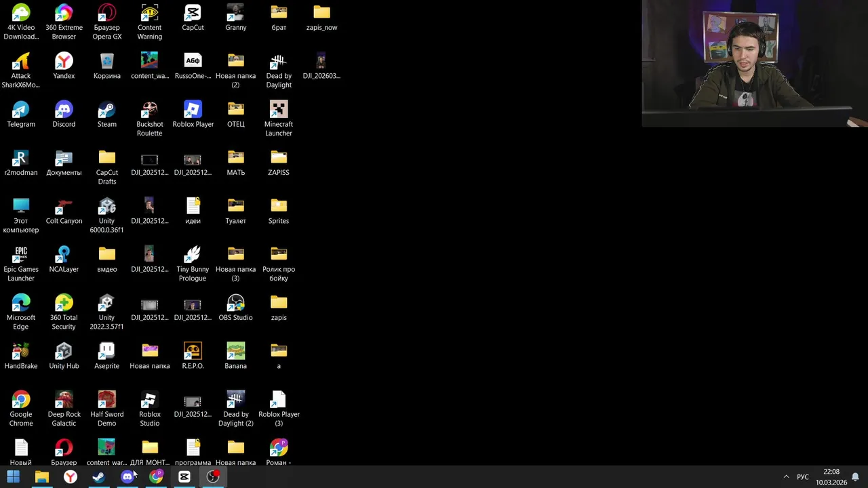Open the CapCut Drafts folder
Screen dimensions: 868x488
[106, 167]
